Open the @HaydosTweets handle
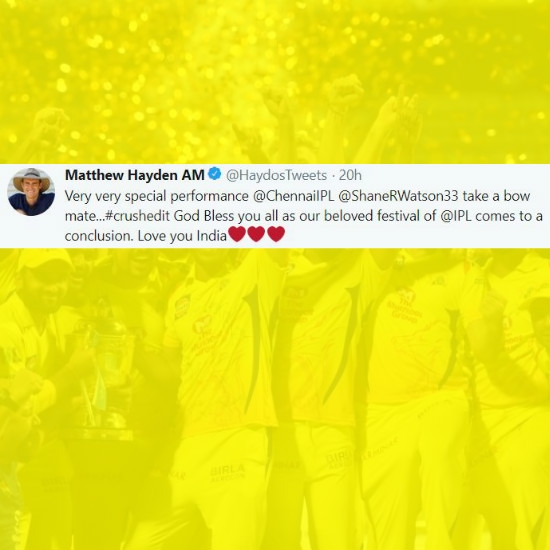This screenshot has height=550, width=550. 276,175
